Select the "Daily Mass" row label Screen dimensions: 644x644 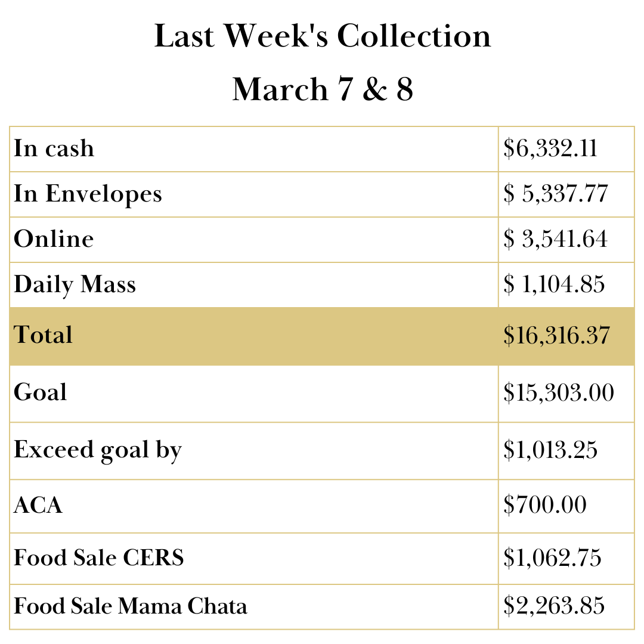(x=75, y=284)
